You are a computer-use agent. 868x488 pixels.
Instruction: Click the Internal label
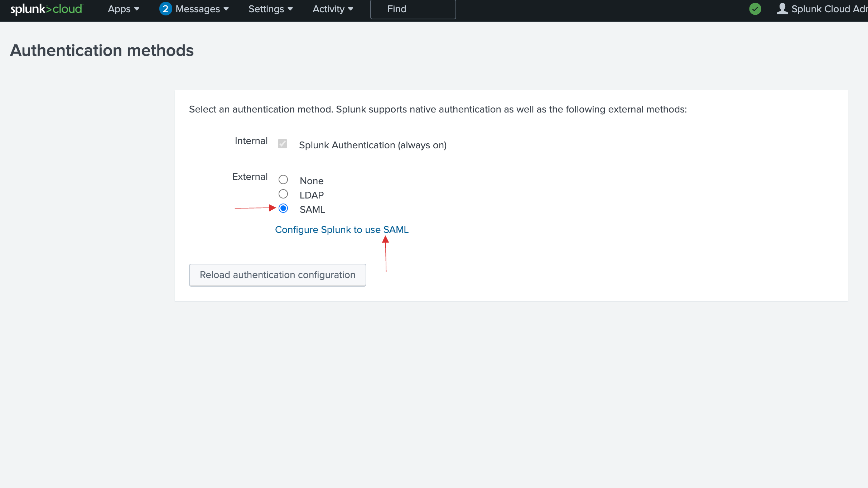251,141
